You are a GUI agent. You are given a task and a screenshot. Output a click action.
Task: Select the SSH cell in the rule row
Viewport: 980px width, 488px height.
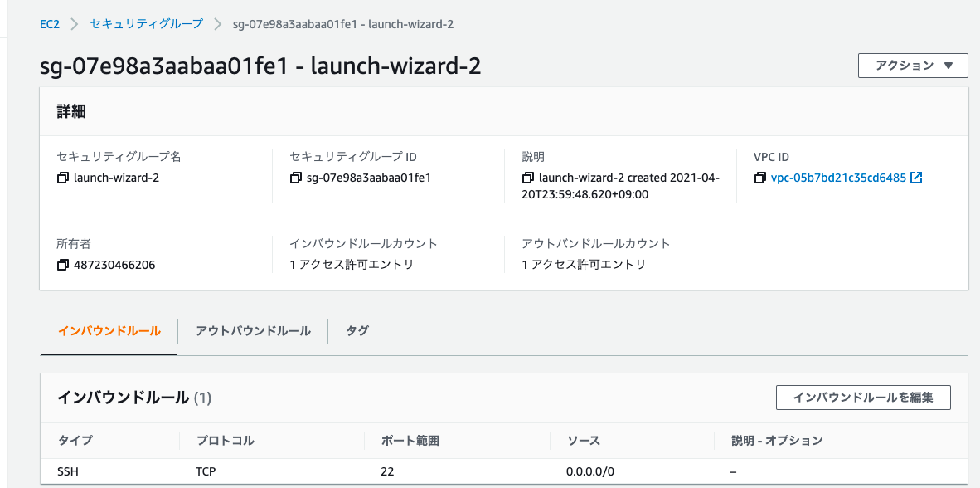pyautogui.click(x=68, y=471)
